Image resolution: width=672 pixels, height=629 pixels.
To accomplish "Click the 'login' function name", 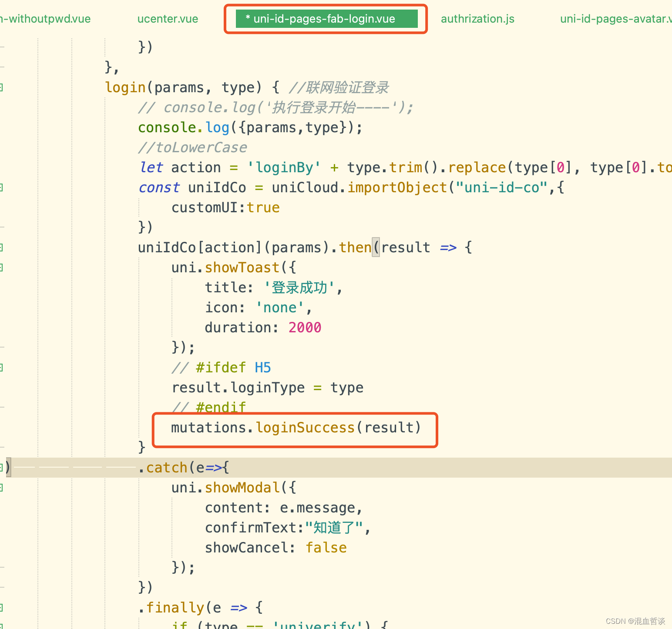I will (x=125, y=87).
